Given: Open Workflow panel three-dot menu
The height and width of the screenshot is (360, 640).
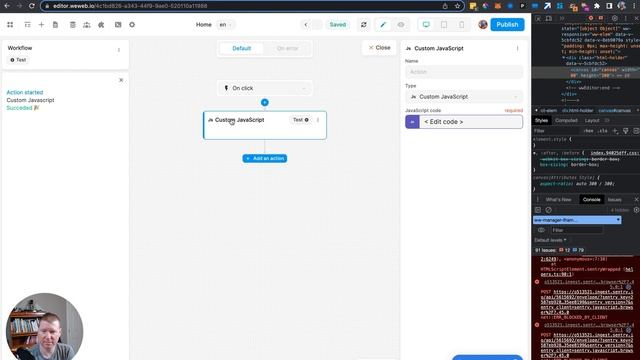Looking at the screenshot, I should [119, 50].
